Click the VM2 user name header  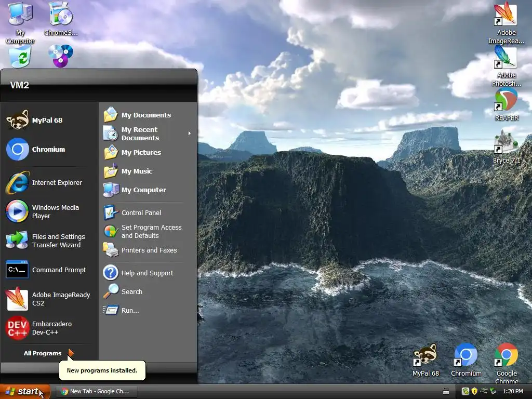pos(19,85)
